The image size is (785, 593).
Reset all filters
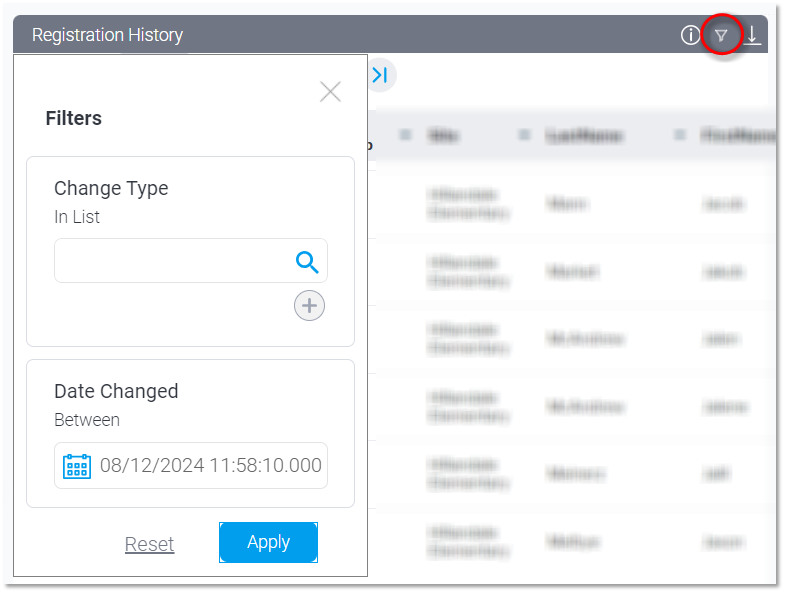(x=149, y=544)
